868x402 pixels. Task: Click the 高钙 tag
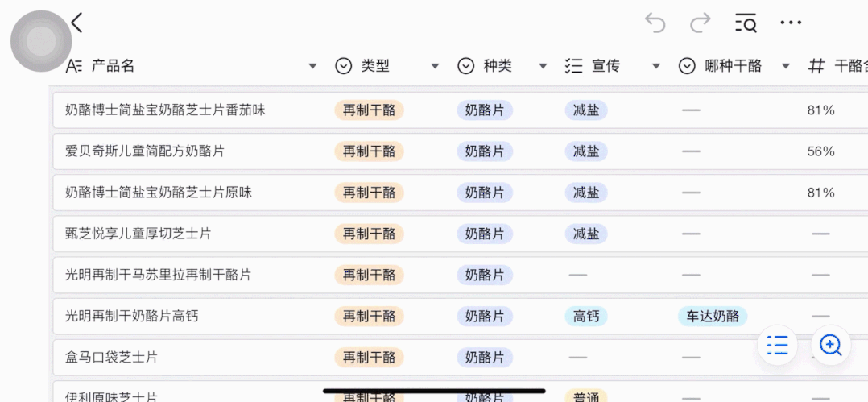tap(586, 316)
